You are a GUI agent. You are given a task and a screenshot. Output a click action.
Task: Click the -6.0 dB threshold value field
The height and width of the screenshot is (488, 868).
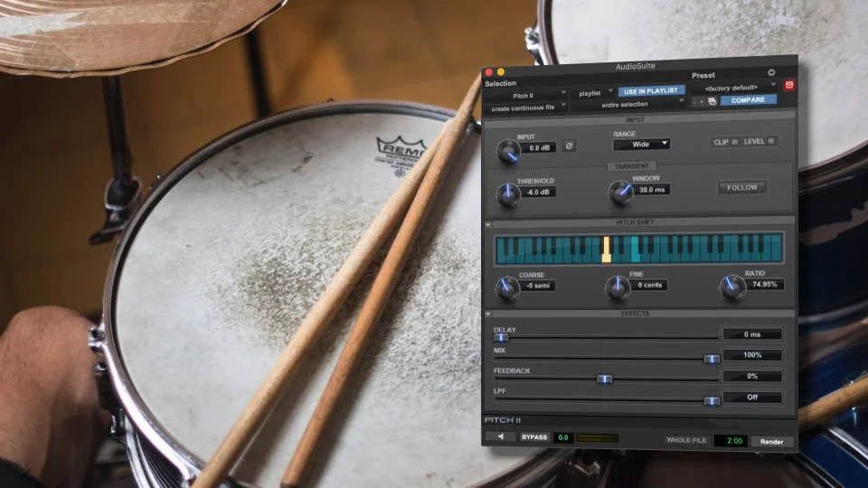538,192
